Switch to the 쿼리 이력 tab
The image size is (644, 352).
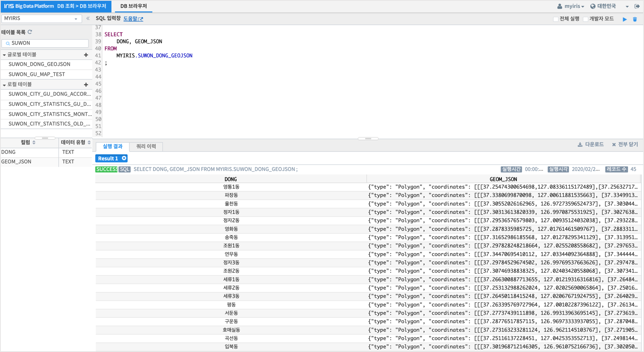[146, 146]
